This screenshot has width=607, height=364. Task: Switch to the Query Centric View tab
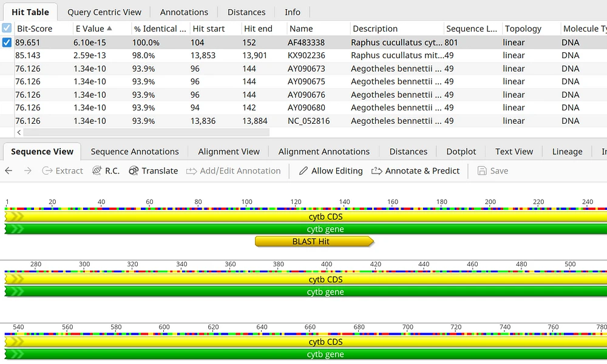104,12
